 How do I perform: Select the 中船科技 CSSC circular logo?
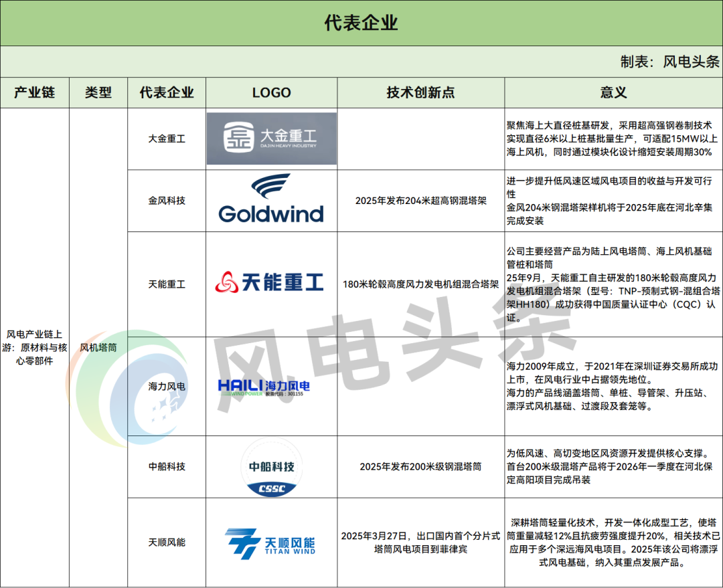point(271,468)
